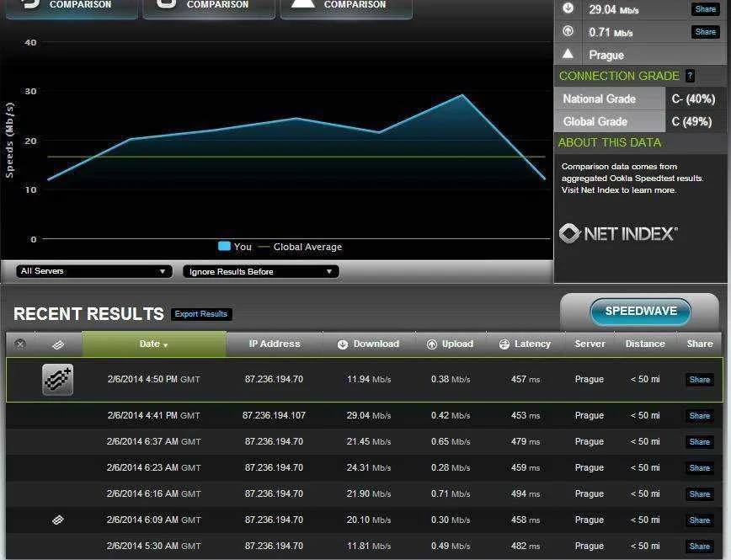This screenshot has width=731, height=560.
Task: Click the blue You legend swatch
Action: pos(224,246)
